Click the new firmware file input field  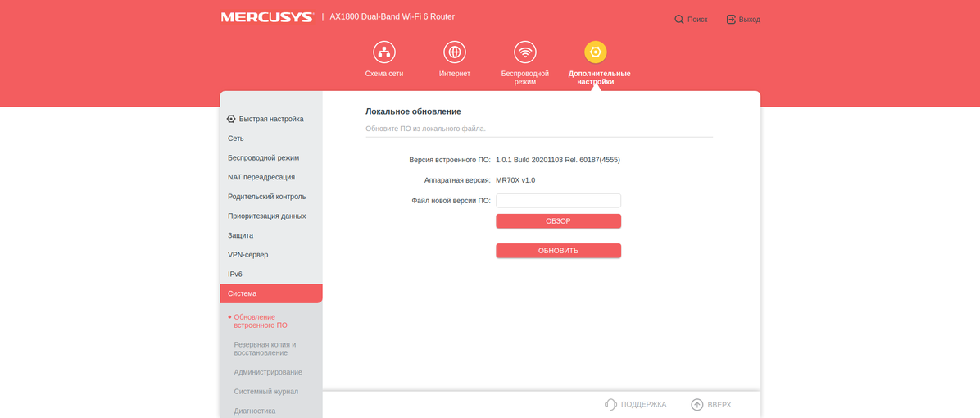(558, 201)
